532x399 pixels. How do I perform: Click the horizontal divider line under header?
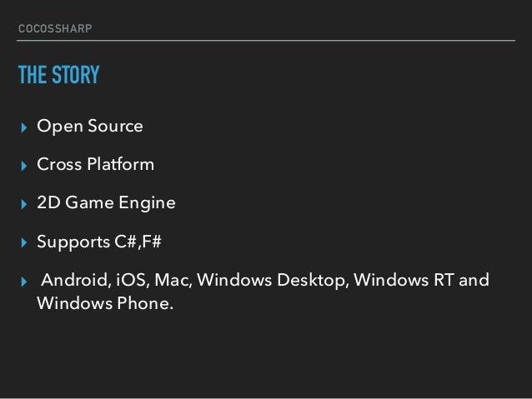coord(266,40)
